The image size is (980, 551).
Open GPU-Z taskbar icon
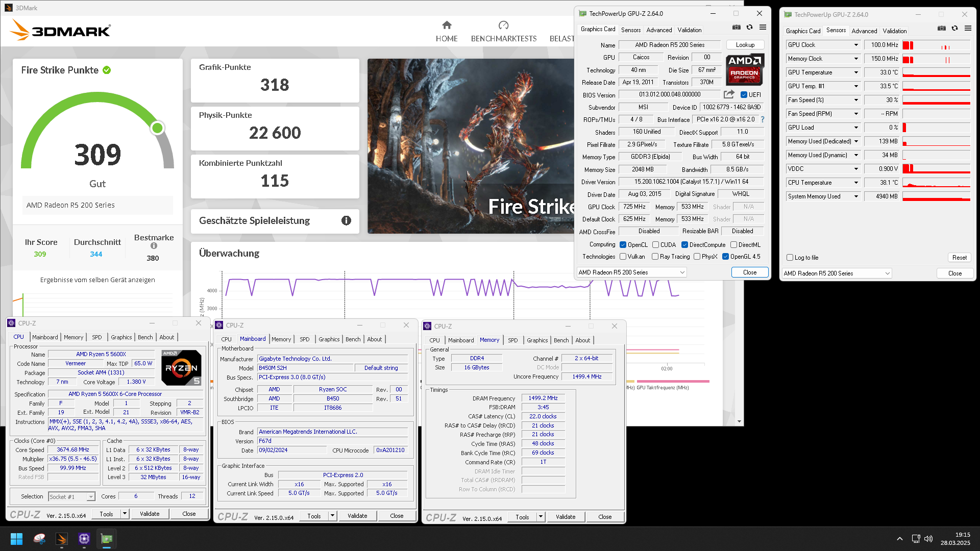107,539
